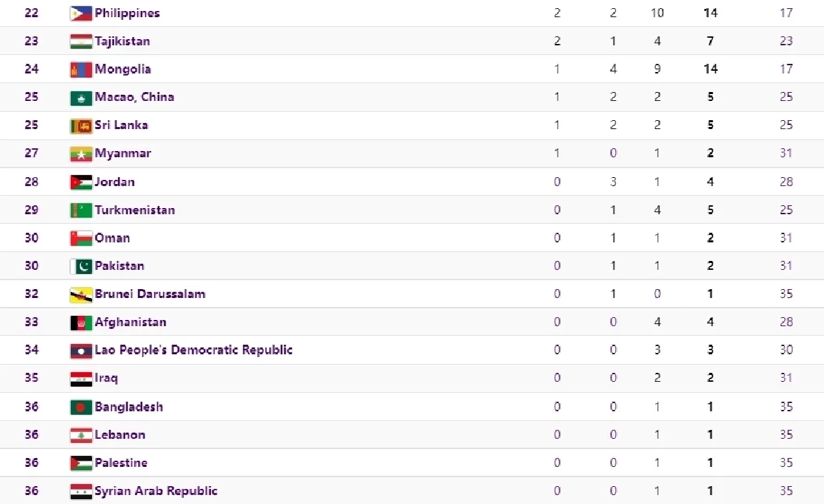Click the Mongolia flag icon
Viewport: 824px width, 504px height.
81,69
